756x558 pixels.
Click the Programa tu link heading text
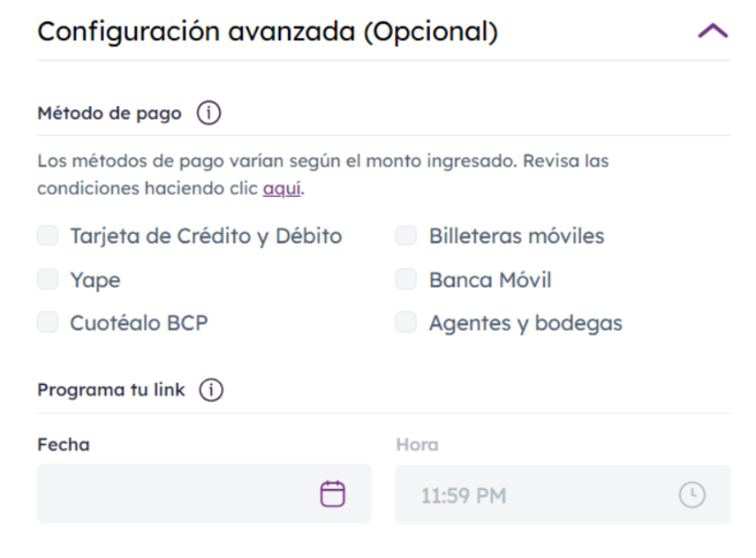click(111, 390)
